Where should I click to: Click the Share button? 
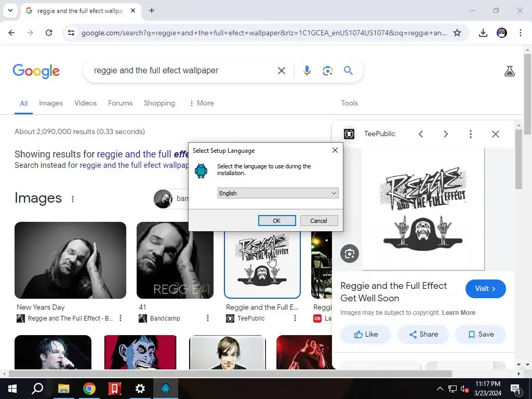click(423, 334)
